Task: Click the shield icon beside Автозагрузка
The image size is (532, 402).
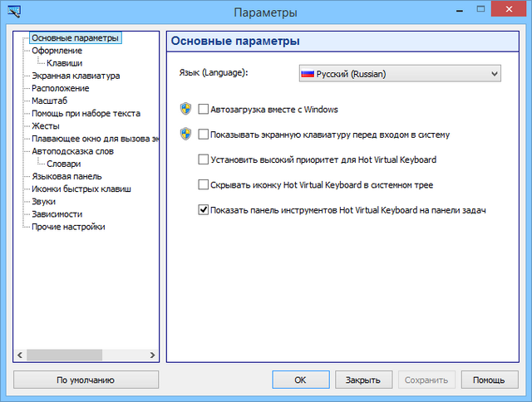Action: (x=186, y=109)
